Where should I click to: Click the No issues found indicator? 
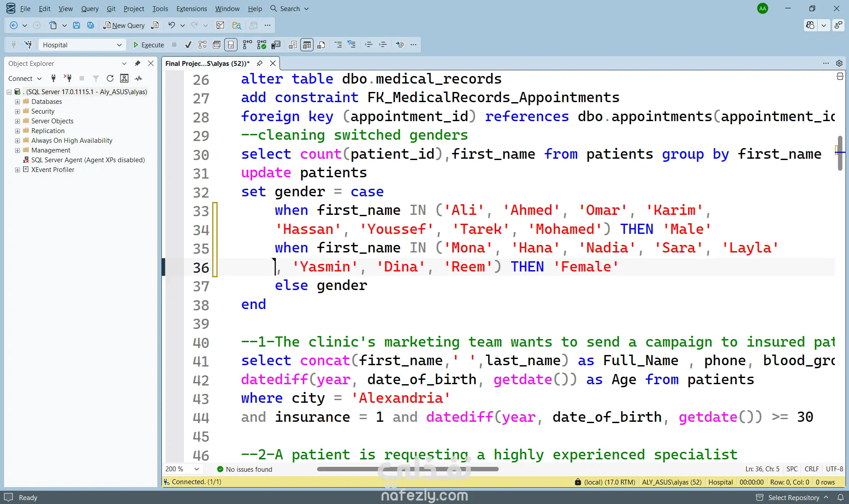[x=245, y=469]
